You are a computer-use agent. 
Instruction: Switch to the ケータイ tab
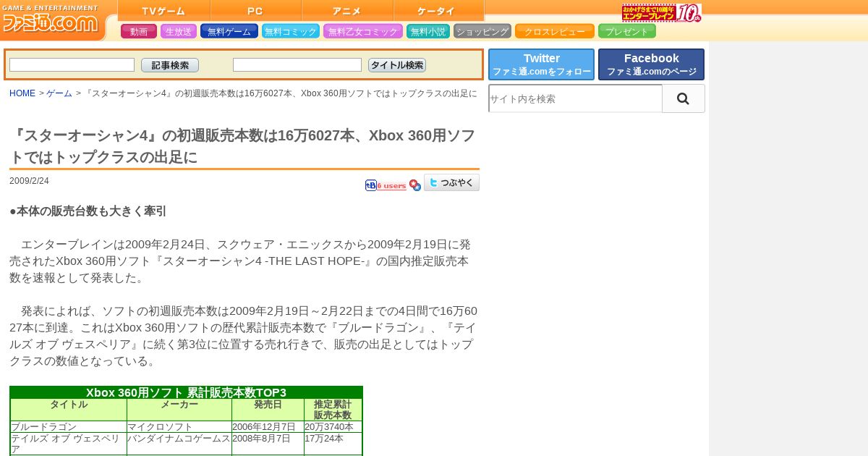pos(439,11)
